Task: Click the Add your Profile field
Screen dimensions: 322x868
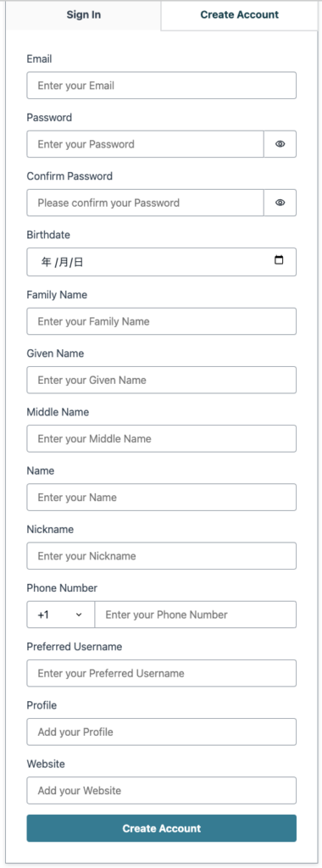Action: (162, 732)
